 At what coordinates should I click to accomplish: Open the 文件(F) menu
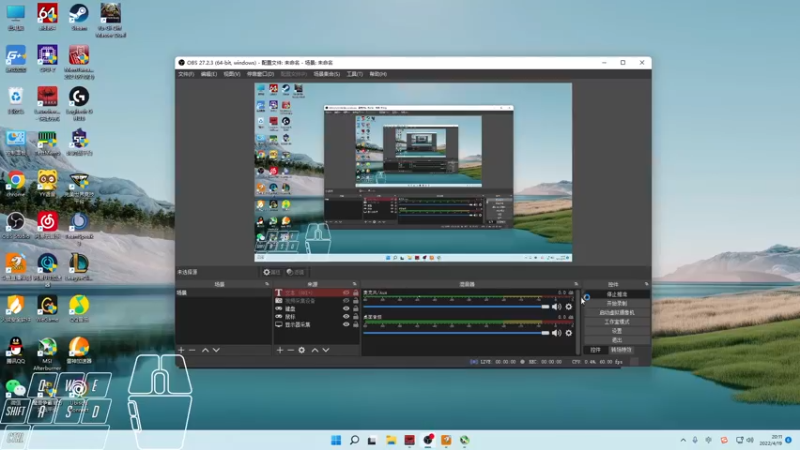pyautogui.click(x=186, y=74)
